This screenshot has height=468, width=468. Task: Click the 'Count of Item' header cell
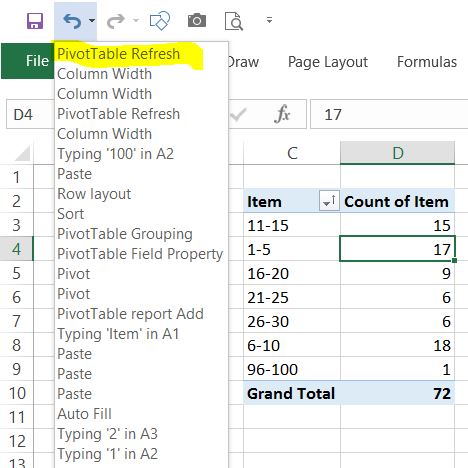[x=397, y=201]
